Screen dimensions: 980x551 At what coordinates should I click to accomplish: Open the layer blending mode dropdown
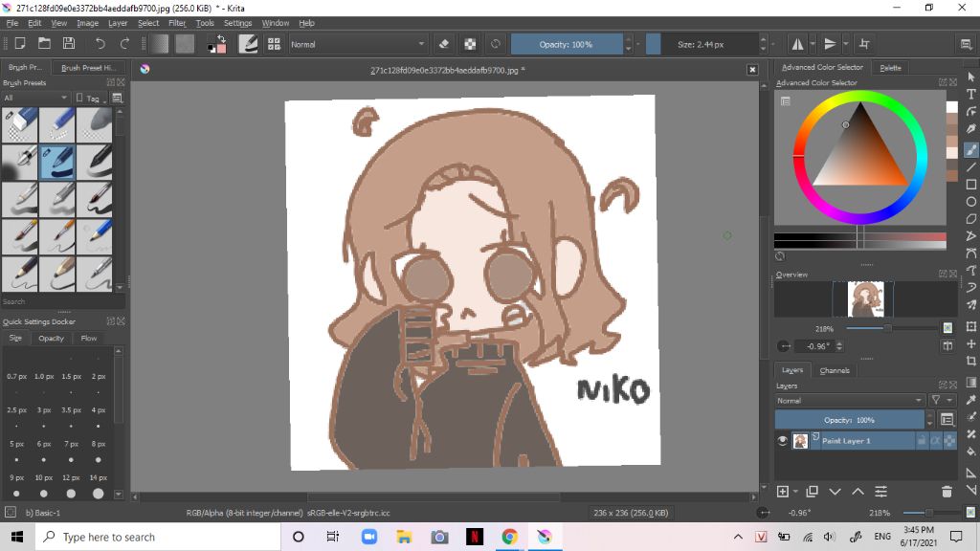coord(850,401)
